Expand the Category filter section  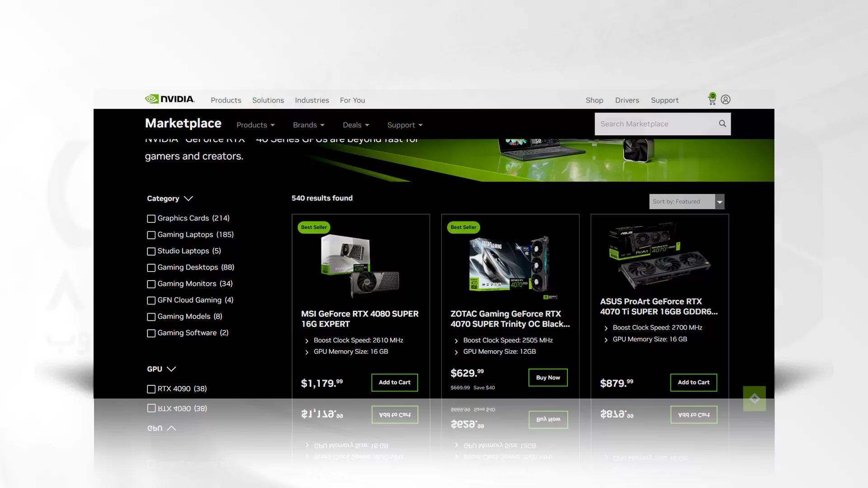189,198
